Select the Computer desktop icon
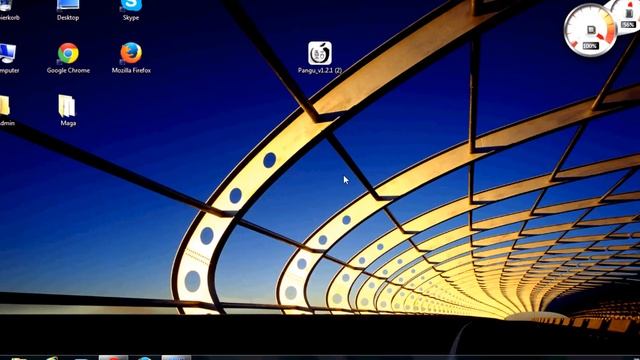Image resolution: width=640 pixels, height=360 pixels. click(x=7, y=54)
